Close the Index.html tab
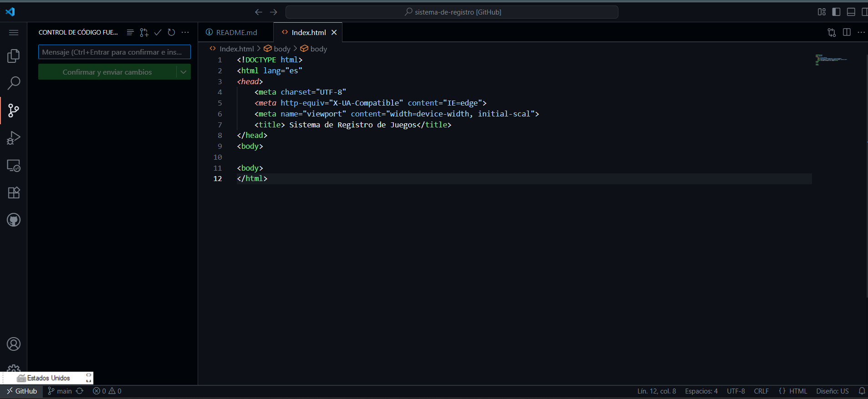This screenshot has width=868, height=399. (334, 32)
